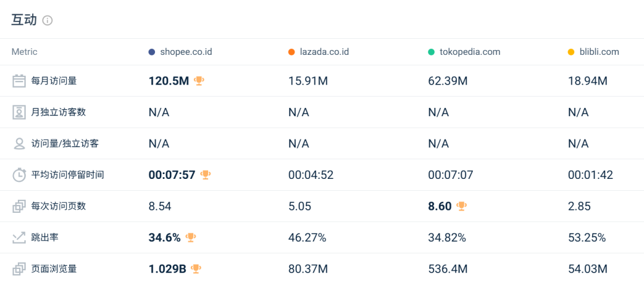This screenshot has width=644, height=282.
Task: Click the orange dot for lazada.co.id
Action: (292, 52)
